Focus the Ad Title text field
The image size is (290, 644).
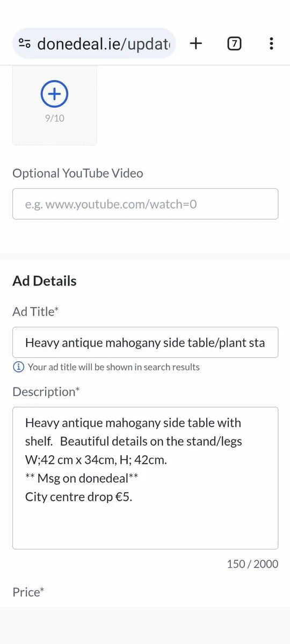(x=145, y=342)
